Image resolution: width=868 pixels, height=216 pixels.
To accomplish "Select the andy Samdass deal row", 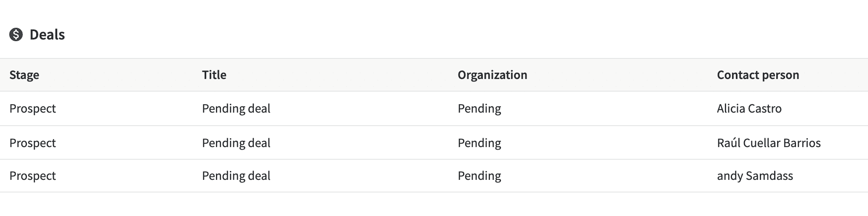I will tap(434, 176).
